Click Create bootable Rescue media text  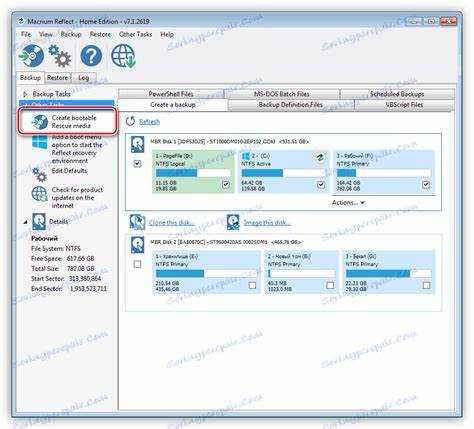(x=74, y=122)
